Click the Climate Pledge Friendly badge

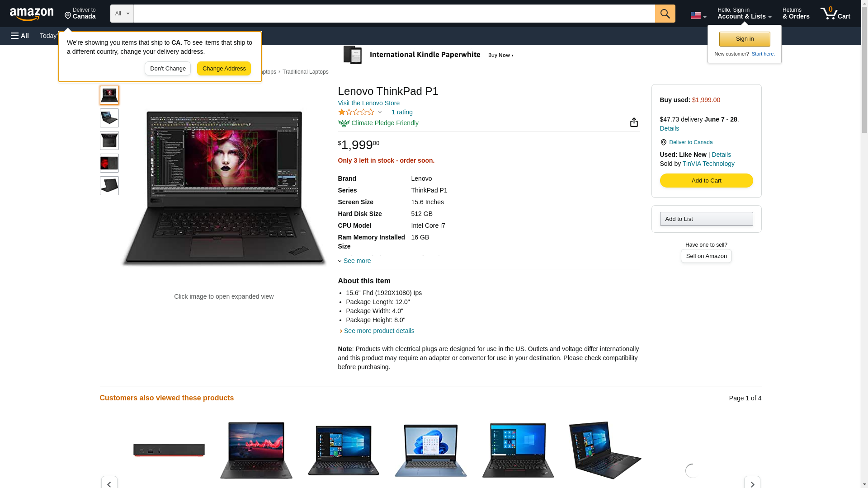[x=378, y=123]
